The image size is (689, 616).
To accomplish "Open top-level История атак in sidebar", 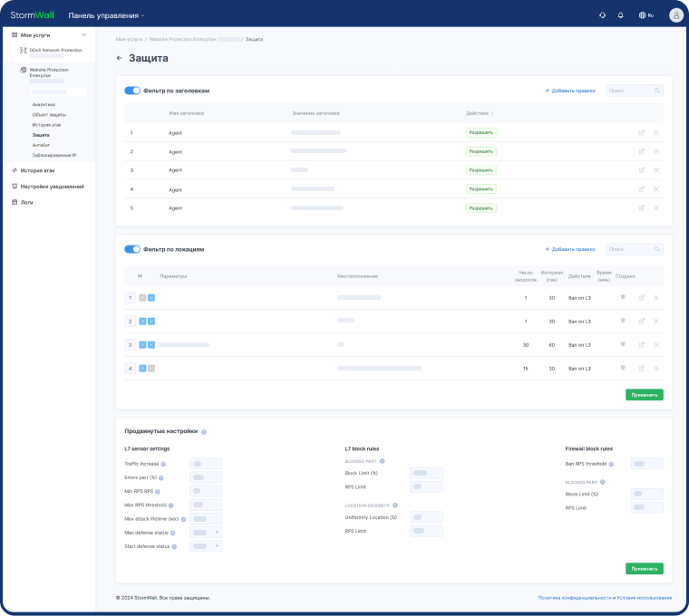I will tap(34, 170).
